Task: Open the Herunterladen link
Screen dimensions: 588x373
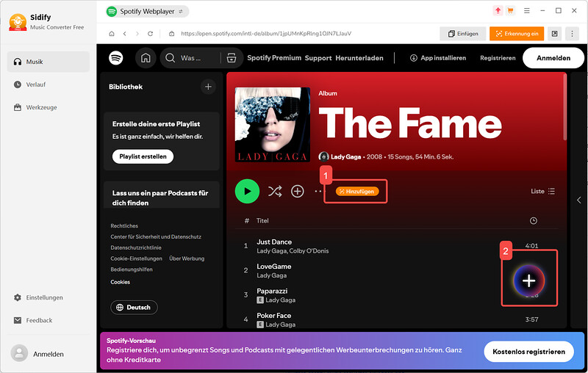Action: [359, 58]
